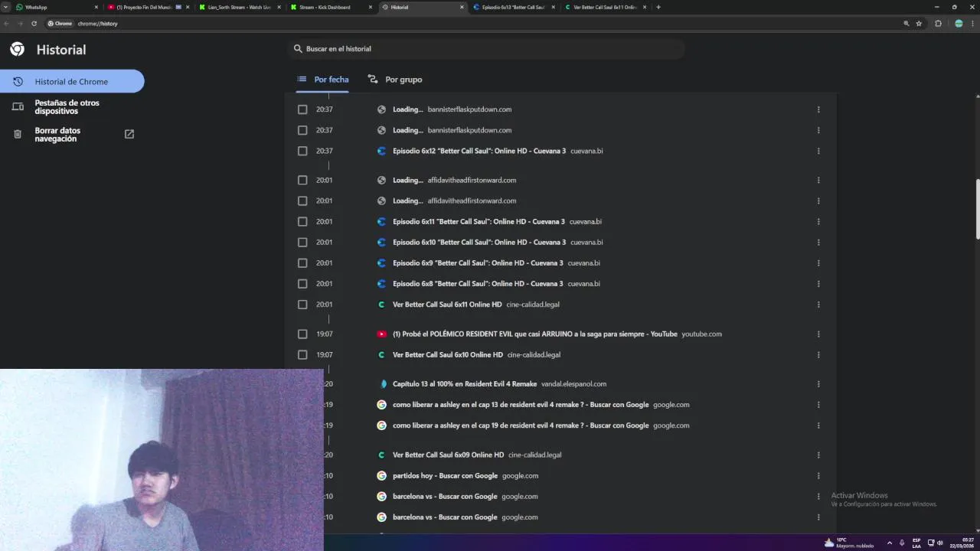980x551 pixels.
Task: Click the vandal favicon on the Capítulo 13 row
Action: 384,383
